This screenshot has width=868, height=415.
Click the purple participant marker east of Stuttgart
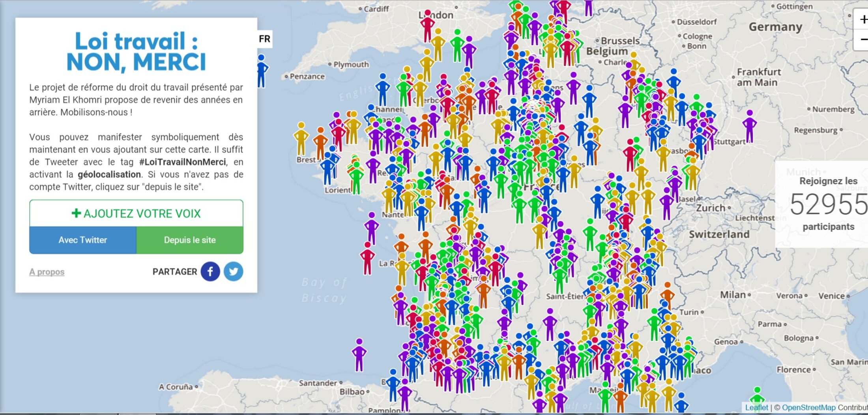coord(749,126)
